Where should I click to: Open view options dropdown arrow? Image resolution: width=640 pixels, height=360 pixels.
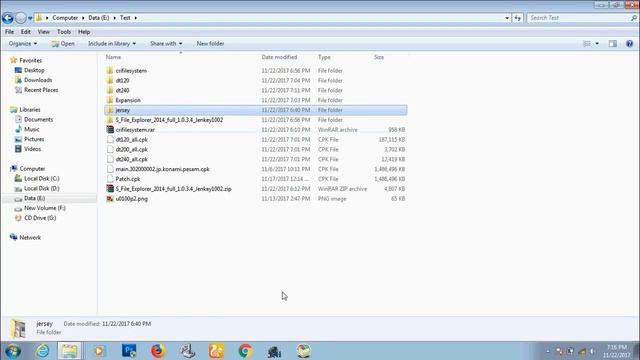pyautogui.click(x=597, y=44)
